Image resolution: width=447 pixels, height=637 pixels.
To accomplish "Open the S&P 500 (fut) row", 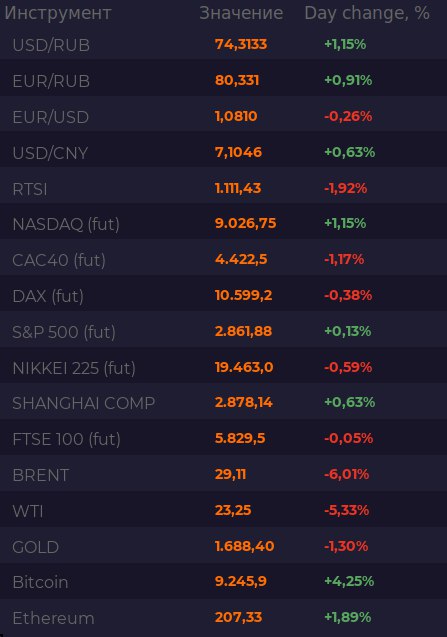I will [224, 332].
